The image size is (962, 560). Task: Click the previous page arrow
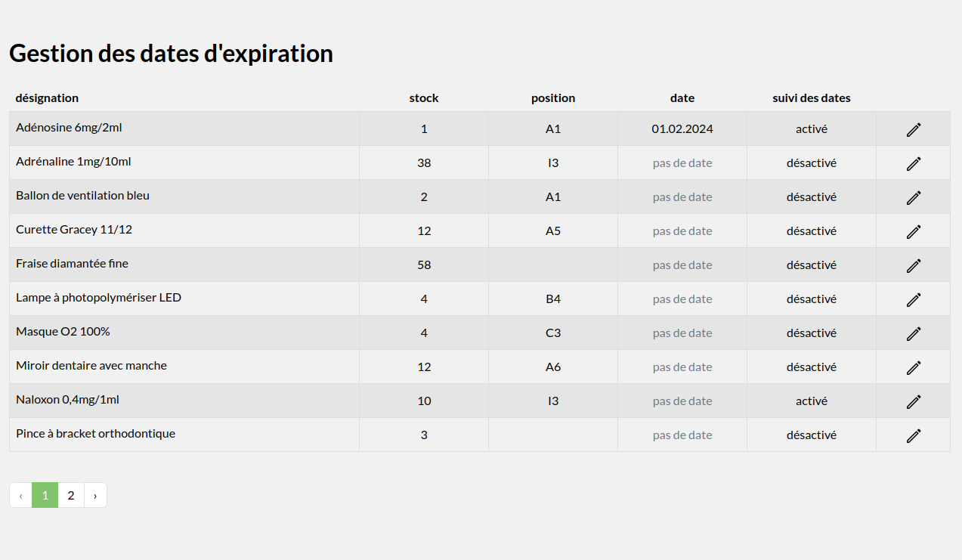(x=20, y=495)
